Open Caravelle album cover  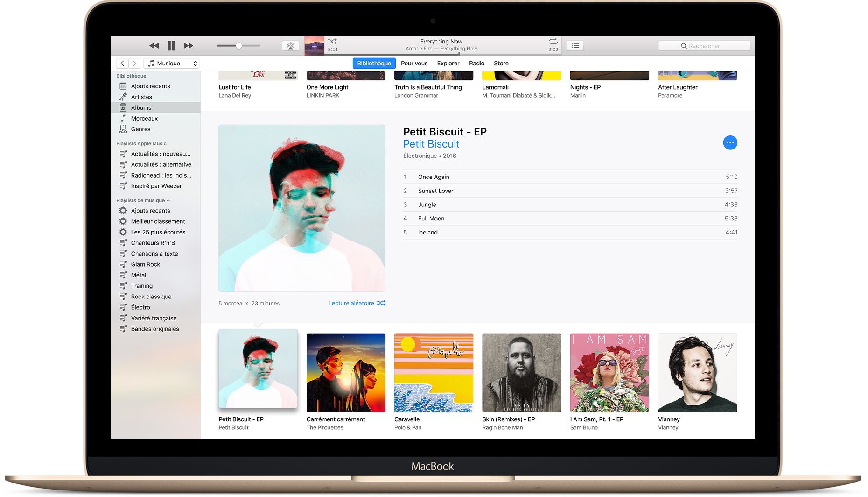(434, 373)
